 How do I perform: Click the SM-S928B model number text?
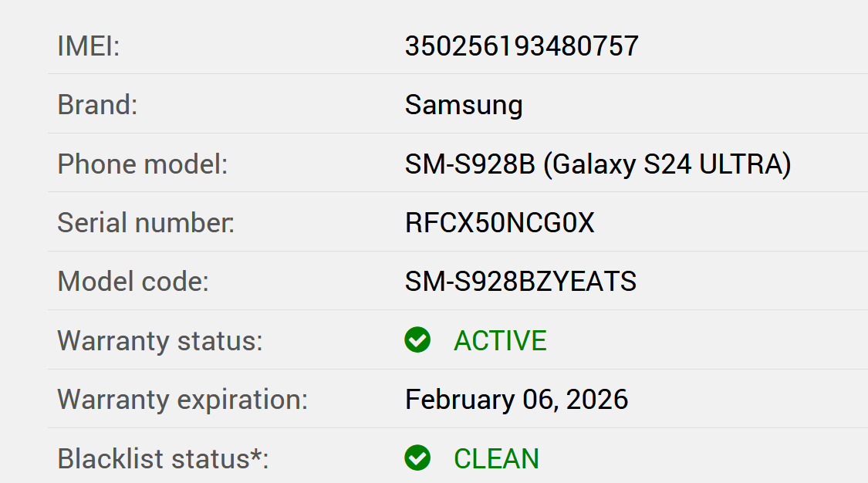point(470,164)
